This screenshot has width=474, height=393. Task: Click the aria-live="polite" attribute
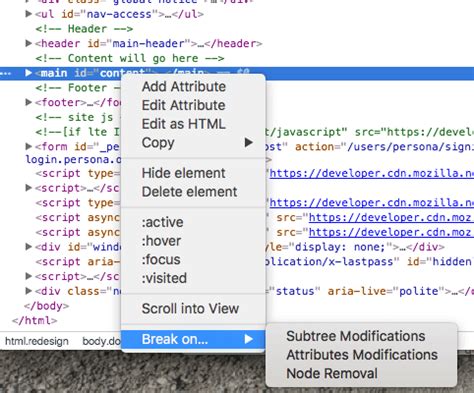point(386,291)
